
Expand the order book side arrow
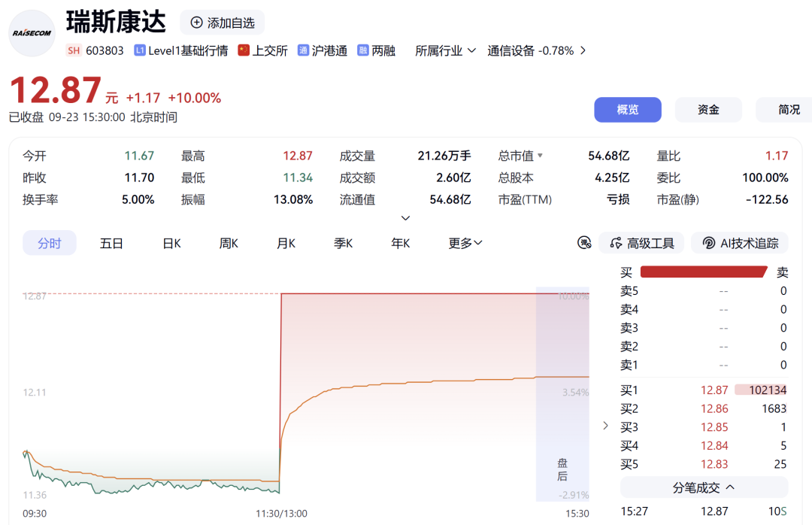coord(605,426)
